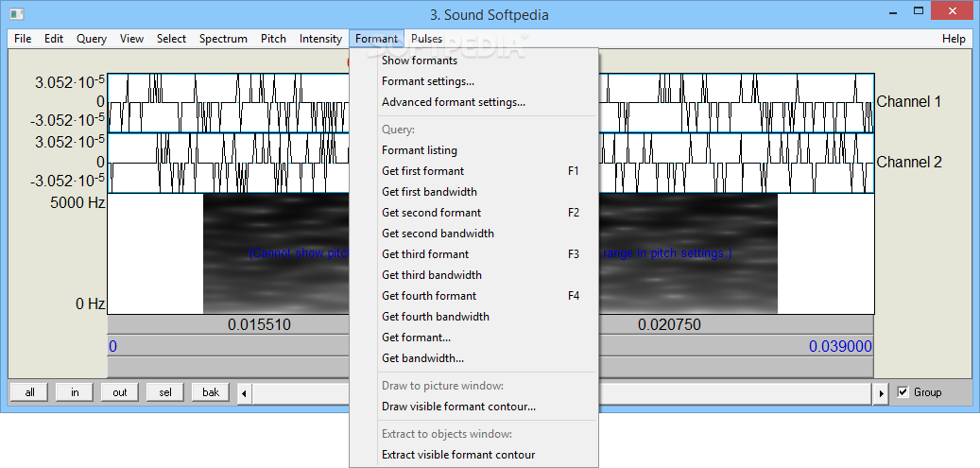Screen dimensions: 980x468
Task: Open the Help menu
Action: (x=954, y=39)
